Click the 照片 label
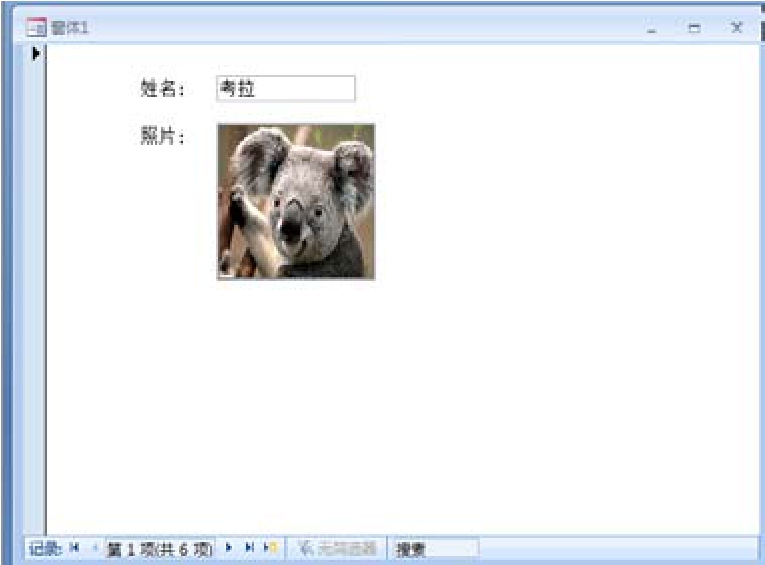765x565 pixels. (x=162, y=137)
